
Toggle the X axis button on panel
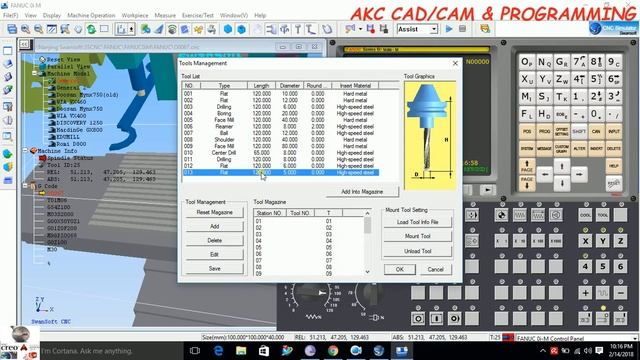[x=585, y=241]
